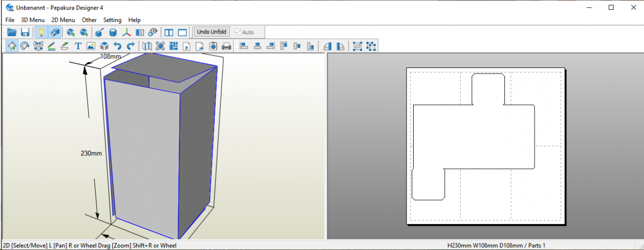Click the mirror/flip panels icon
The width and height of the screenshot is (644, 250).
tap(140, 32)
